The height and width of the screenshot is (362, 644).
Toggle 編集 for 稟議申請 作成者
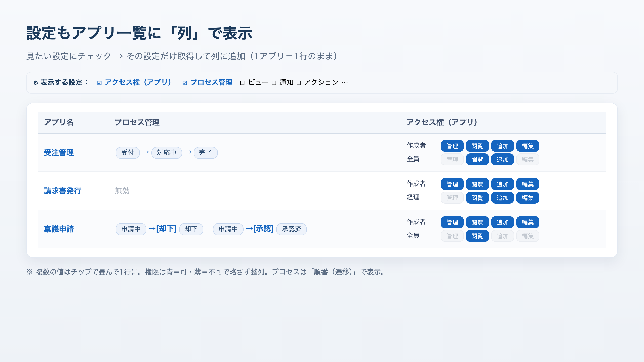coord(528,222)
